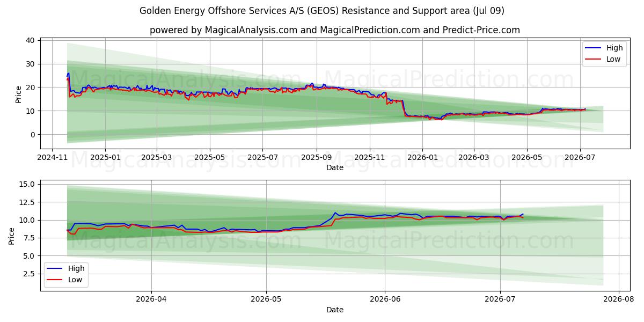This screenshot has height=322, width=644.
Task: Click the 'Price' y-axis label of top chart
Action: coord(18,94)
